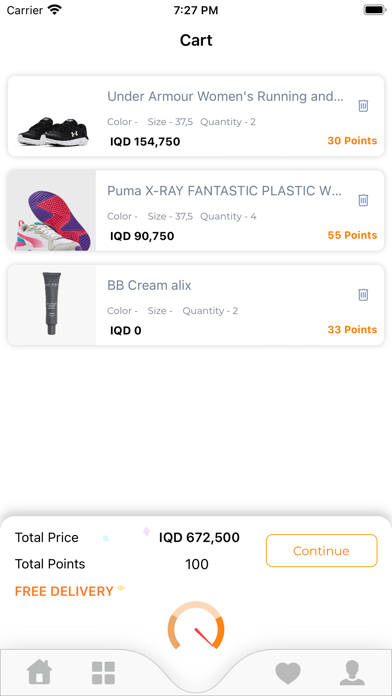The image size is (392, 696).
Task: Tap the 55 Points label
Action: coord(352,235)
